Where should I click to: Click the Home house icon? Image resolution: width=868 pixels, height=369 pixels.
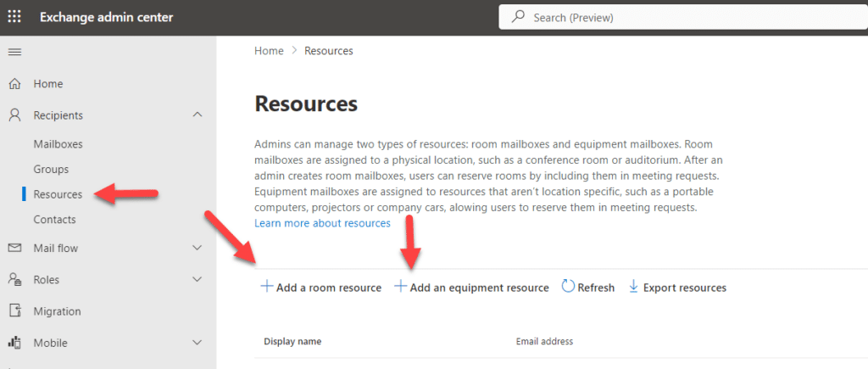[x=15, y=84]
